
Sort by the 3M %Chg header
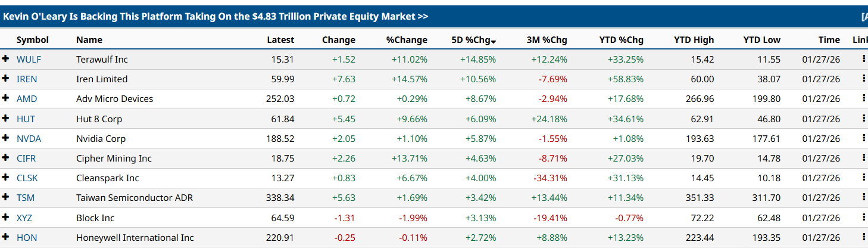click(547, 40)
